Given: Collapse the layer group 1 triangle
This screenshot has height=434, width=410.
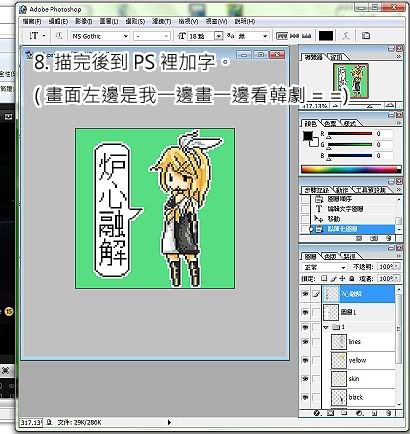Looking at the screenshot, I should coord(326,327).
